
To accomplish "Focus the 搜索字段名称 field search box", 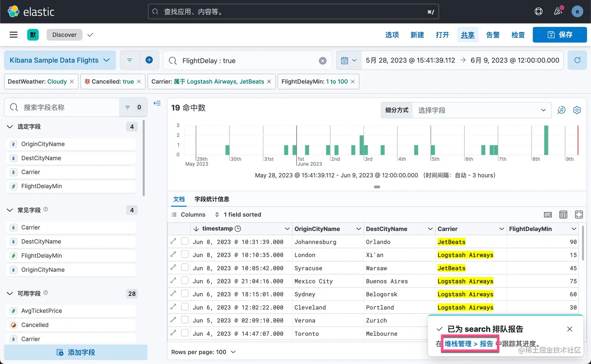I will point(62,107).
